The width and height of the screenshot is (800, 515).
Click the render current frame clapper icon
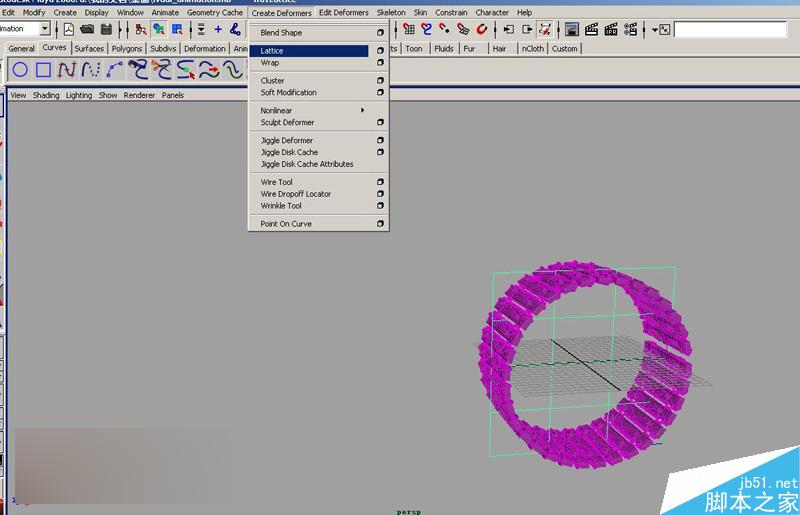591,30
